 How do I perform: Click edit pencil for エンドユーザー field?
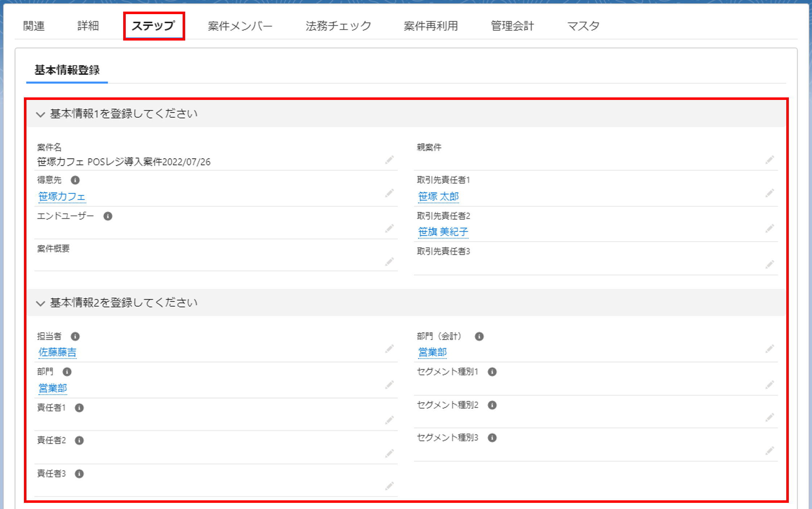(x=390, y=228)
